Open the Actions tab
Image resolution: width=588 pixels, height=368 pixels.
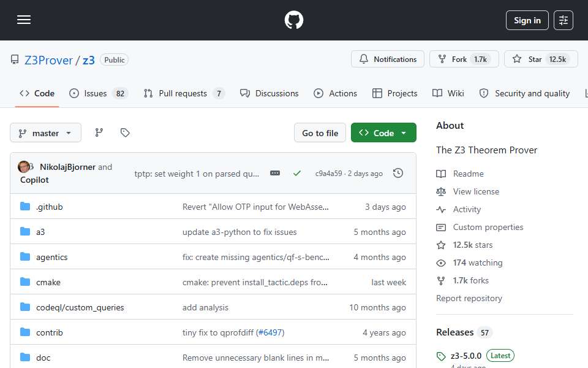pos(336,93)
